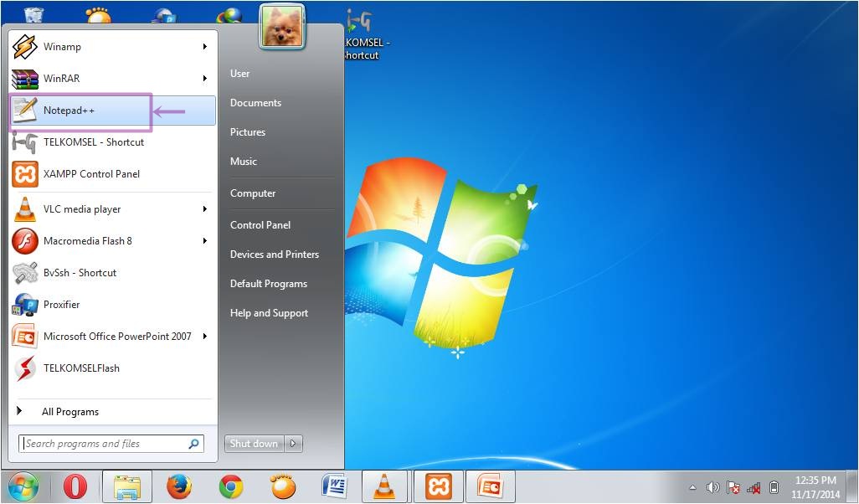This screenshot has width=859, height=504.
Task: Open Proxifier from the Start menu
Action: click(61, 305)
